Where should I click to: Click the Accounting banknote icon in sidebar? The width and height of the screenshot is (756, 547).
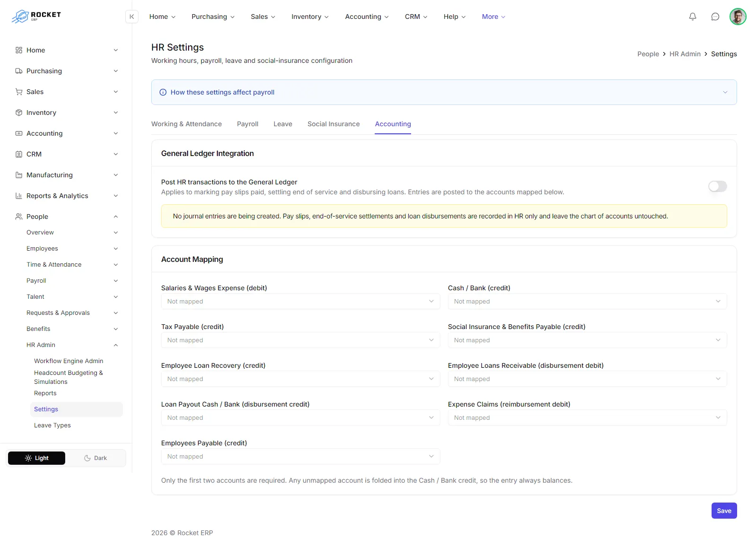pos(19,133)
